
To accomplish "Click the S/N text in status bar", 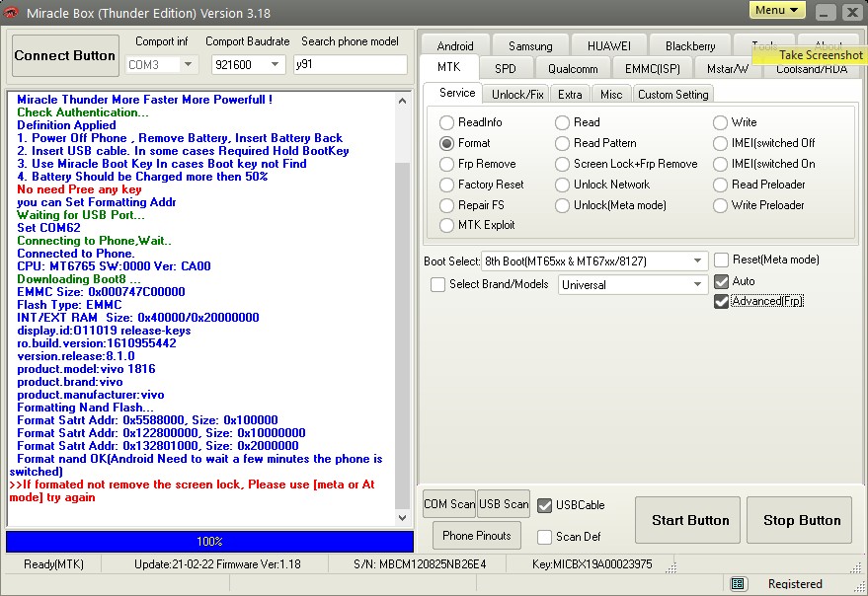I will click(420, 564).
